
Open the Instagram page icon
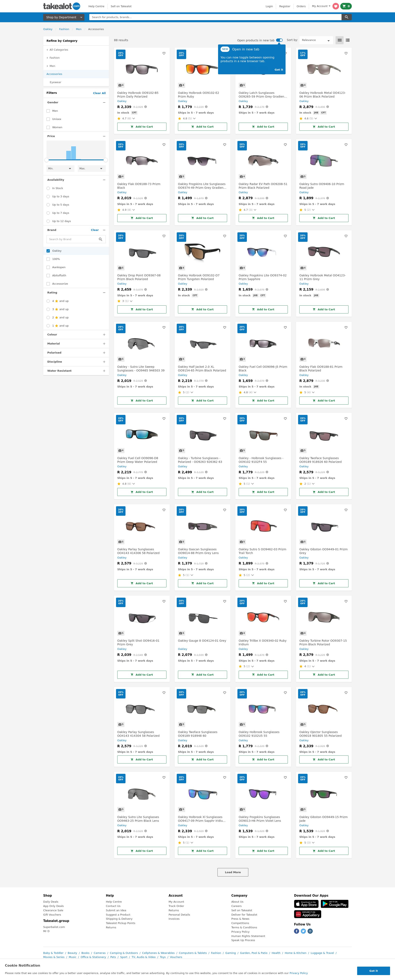pos(310,931)
